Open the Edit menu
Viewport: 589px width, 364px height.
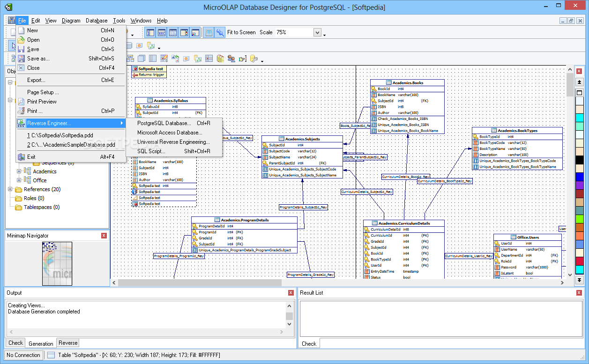point(36,21)
